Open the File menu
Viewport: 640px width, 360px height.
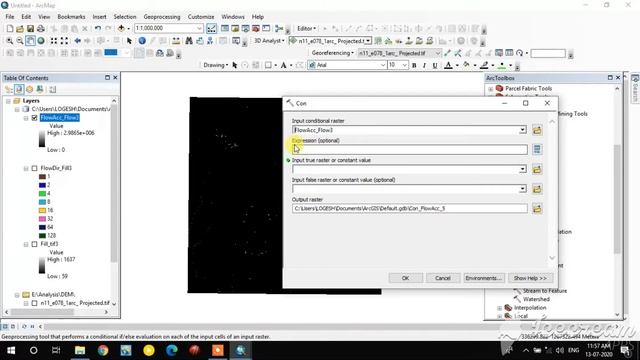pyautogui.click(x=10, y=17)
